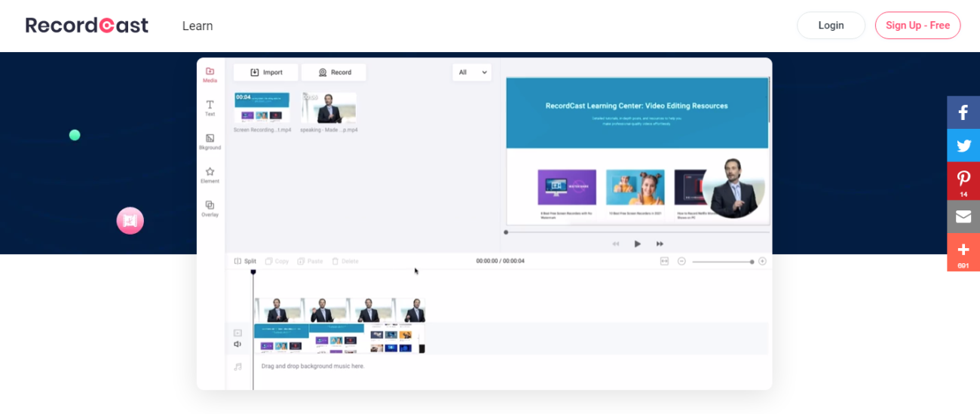Screen dimensions: 980x414
Task: Fit timeline to window icon
Action: coord(664,261)
